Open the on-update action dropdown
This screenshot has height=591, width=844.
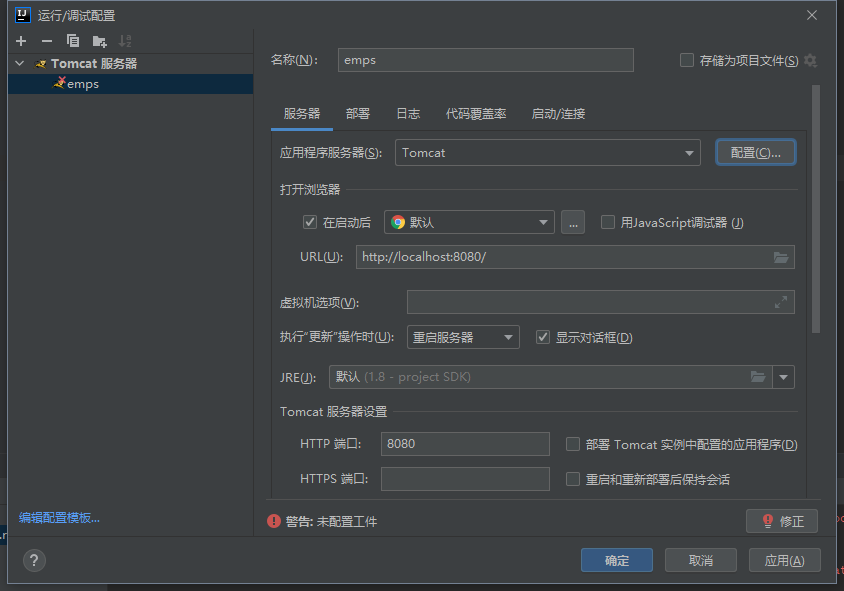463,337
